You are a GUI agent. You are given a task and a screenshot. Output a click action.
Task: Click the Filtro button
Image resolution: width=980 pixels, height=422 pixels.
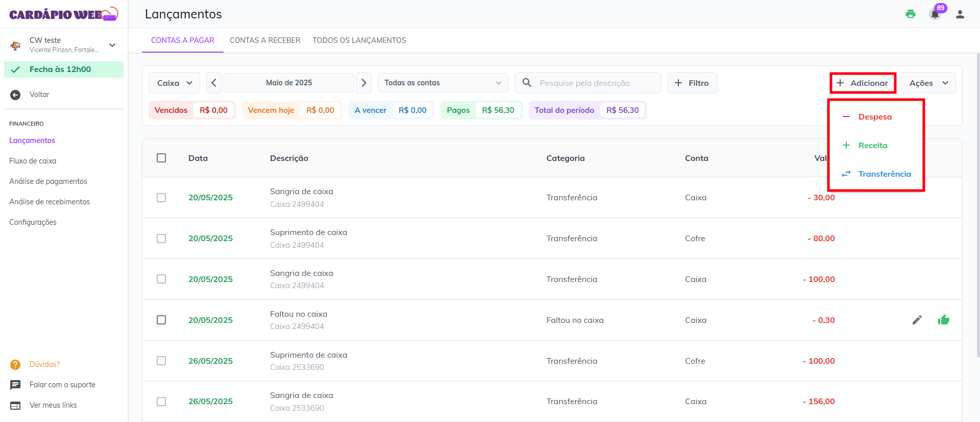(x=692, y=83)
